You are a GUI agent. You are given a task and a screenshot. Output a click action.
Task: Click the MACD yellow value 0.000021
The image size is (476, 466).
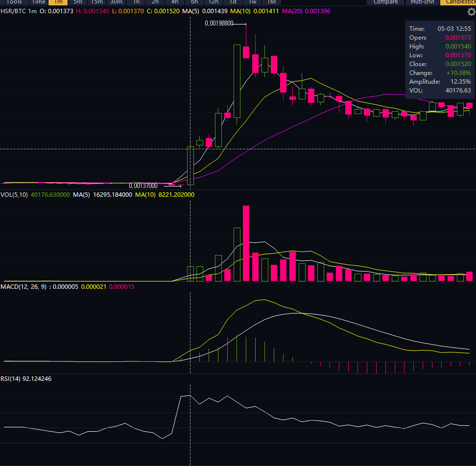[94, 287]
